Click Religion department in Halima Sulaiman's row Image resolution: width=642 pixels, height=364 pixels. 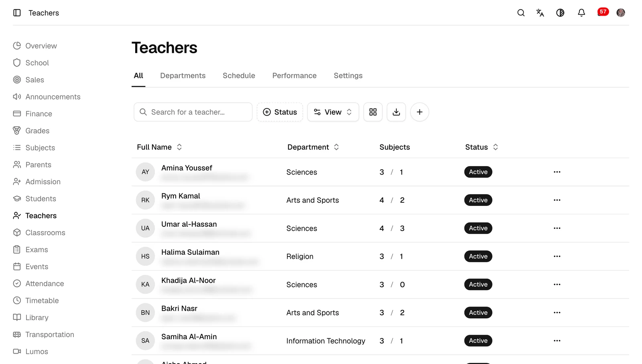point(300,256)
